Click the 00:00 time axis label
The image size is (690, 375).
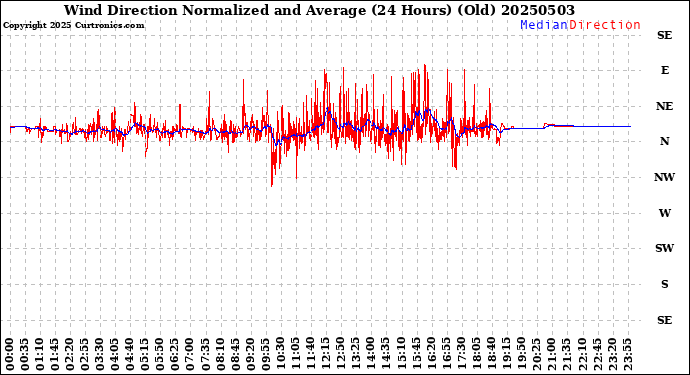[x=10, y=354]
